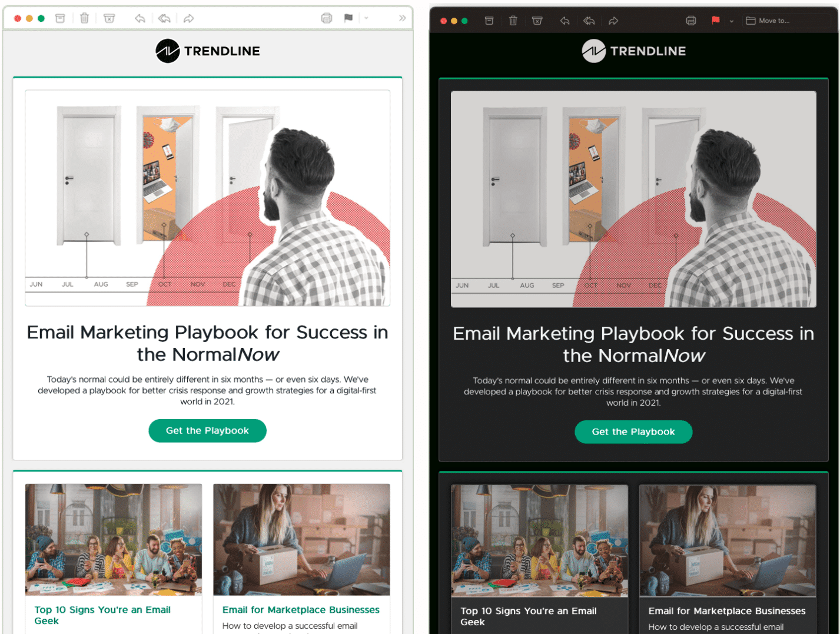Click the group-at-table photo in the dark email
The image size is (840, 634).
point(540,541)
